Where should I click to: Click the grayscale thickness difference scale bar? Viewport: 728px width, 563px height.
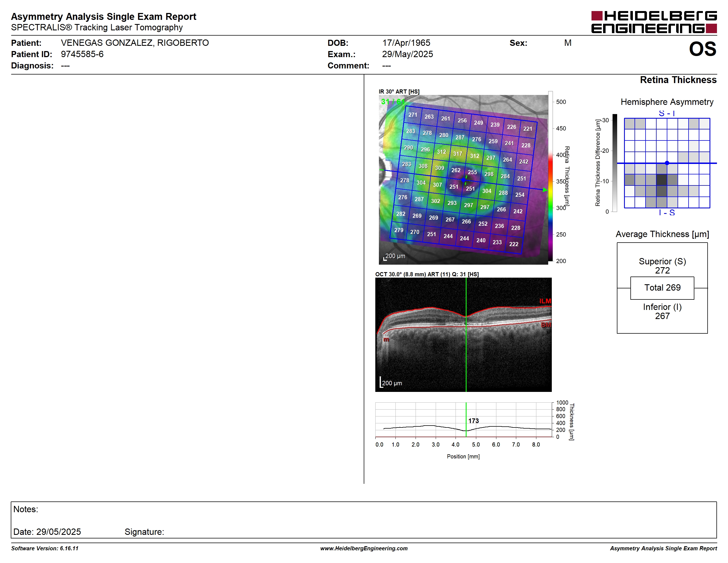pos(615,163)
